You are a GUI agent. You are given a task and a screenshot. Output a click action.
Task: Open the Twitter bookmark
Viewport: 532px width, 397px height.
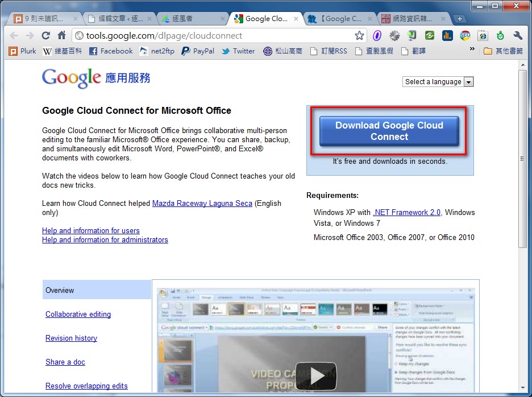click(x=238, y=51)
